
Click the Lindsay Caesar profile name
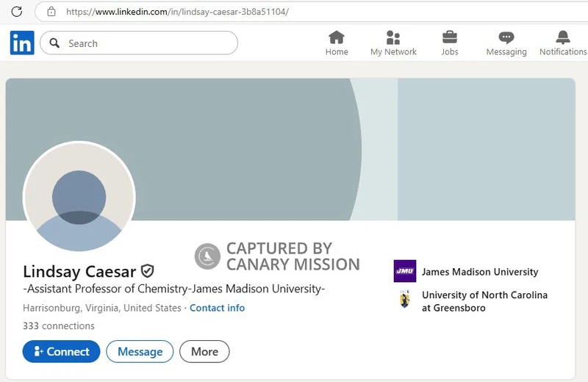click(79, 271)
